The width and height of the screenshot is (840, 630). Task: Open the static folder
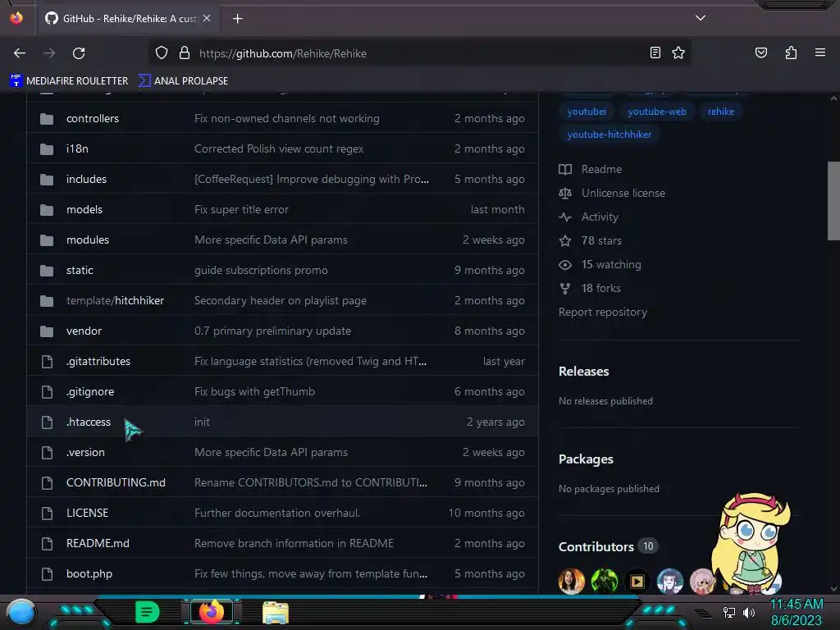coord(80,270)
